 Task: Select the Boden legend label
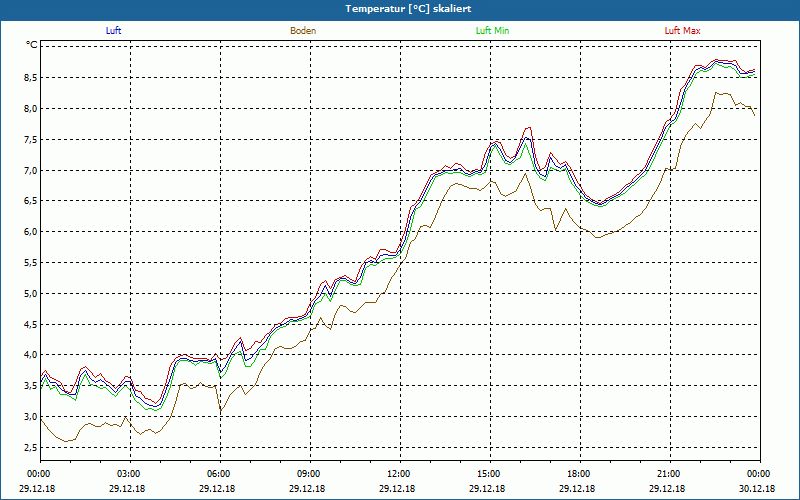click(x=303, y=31)
